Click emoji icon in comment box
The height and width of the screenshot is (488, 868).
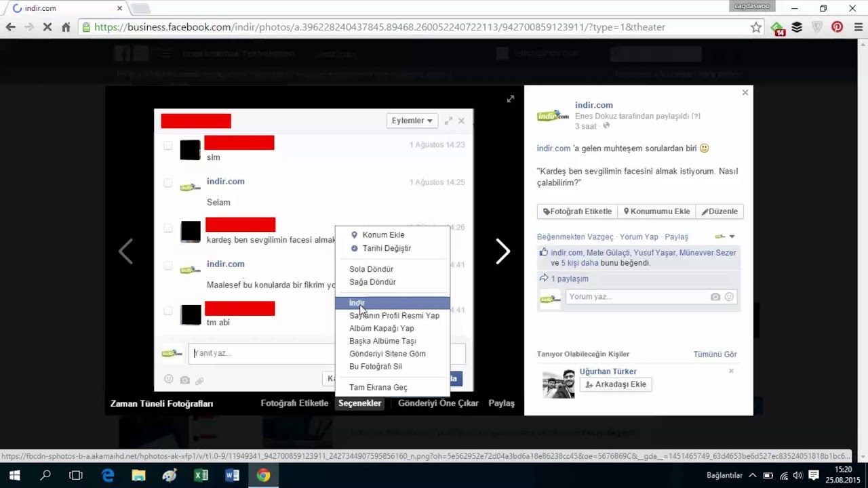tap(729, 297)
